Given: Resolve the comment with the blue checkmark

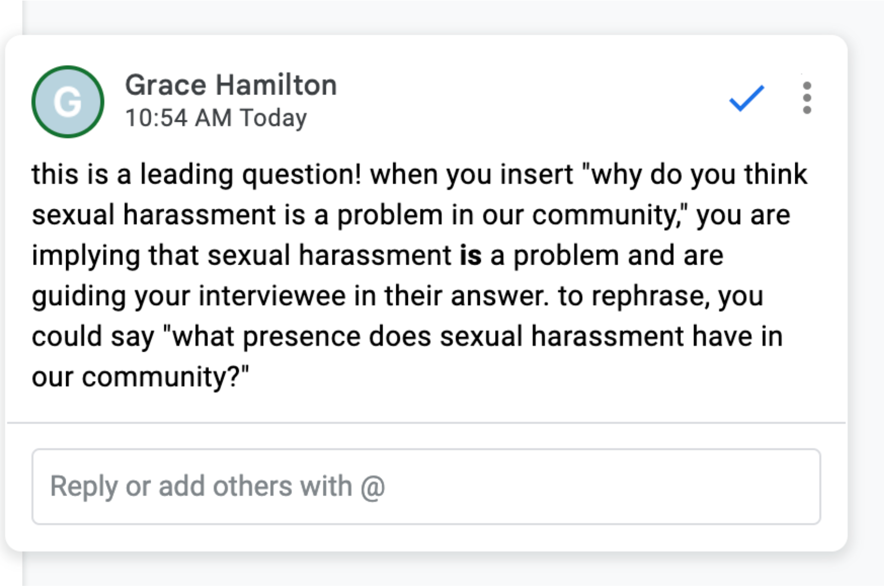Looking at the screenshot, I should click(x=746, y=98).
